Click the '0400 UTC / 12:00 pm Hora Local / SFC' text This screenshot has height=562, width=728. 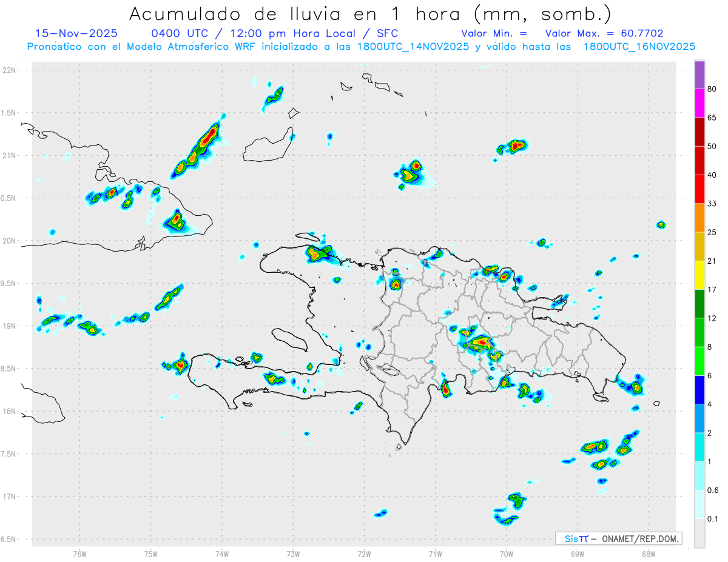275,33
